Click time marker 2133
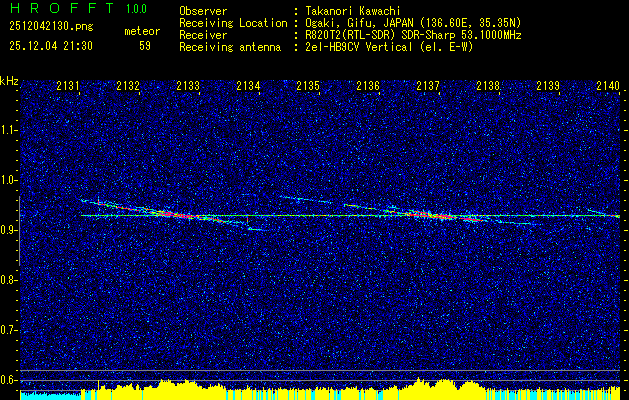This screenshot has height=400, width=629. pyautogui.click(x=188, y=86)
